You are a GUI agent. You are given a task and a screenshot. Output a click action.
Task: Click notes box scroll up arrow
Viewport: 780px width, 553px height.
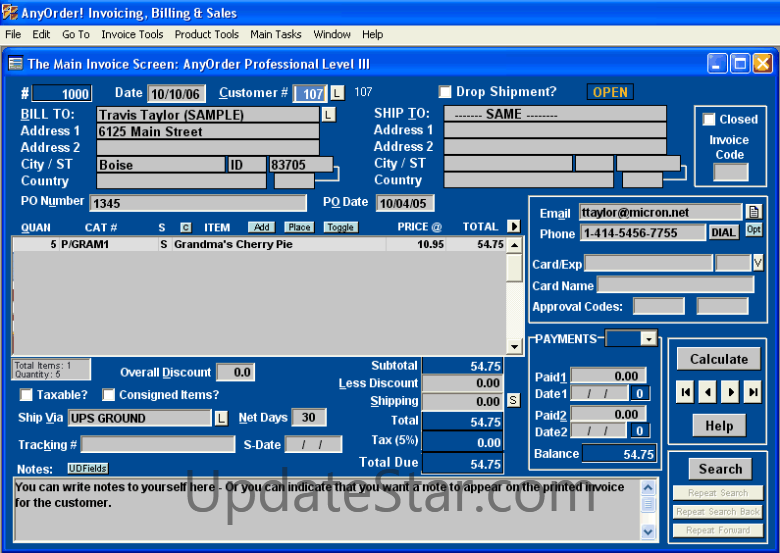648,487
